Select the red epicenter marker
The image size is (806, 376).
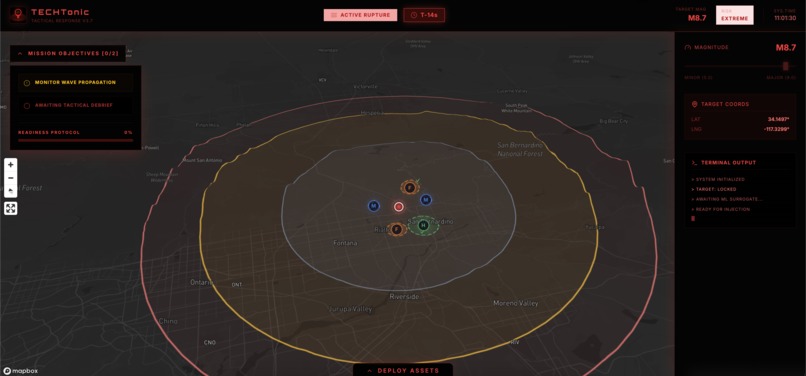(398, 207)
